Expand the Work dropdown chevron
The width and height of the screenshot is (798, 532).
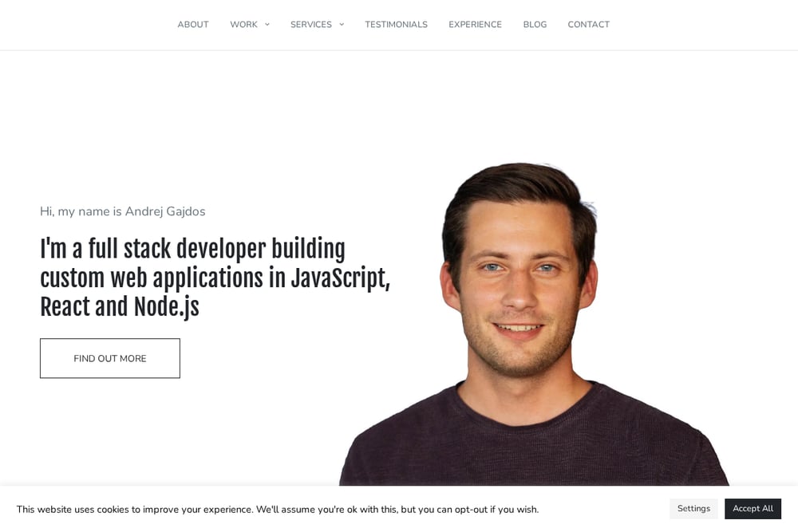[267, 25]
